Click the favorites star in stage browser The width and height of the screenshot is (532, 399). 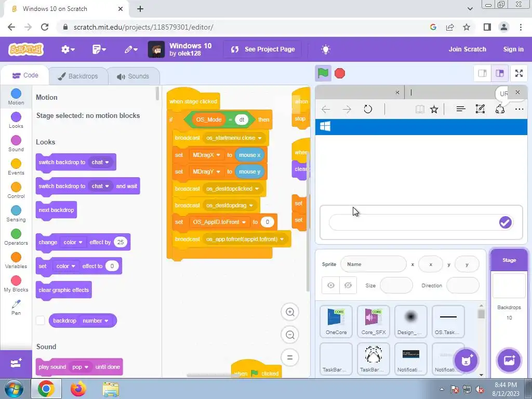click(434, 109)
